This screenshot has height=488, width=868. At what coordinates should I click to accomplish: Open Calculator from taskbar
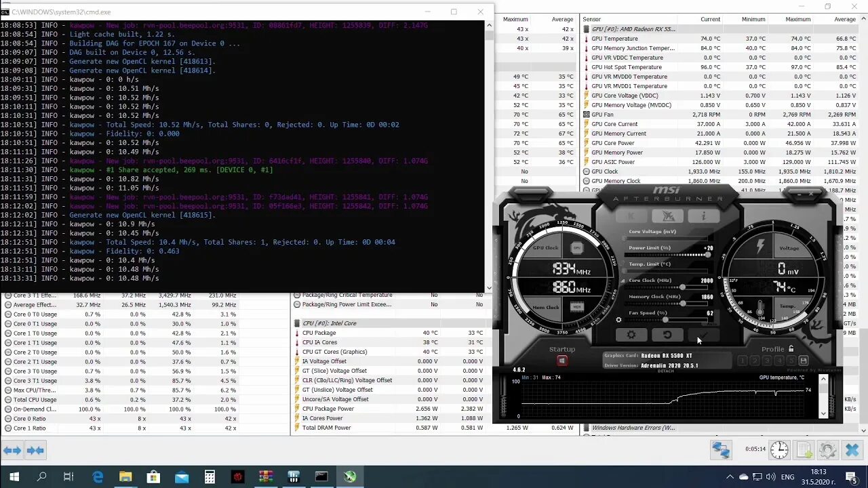(210, 477)
